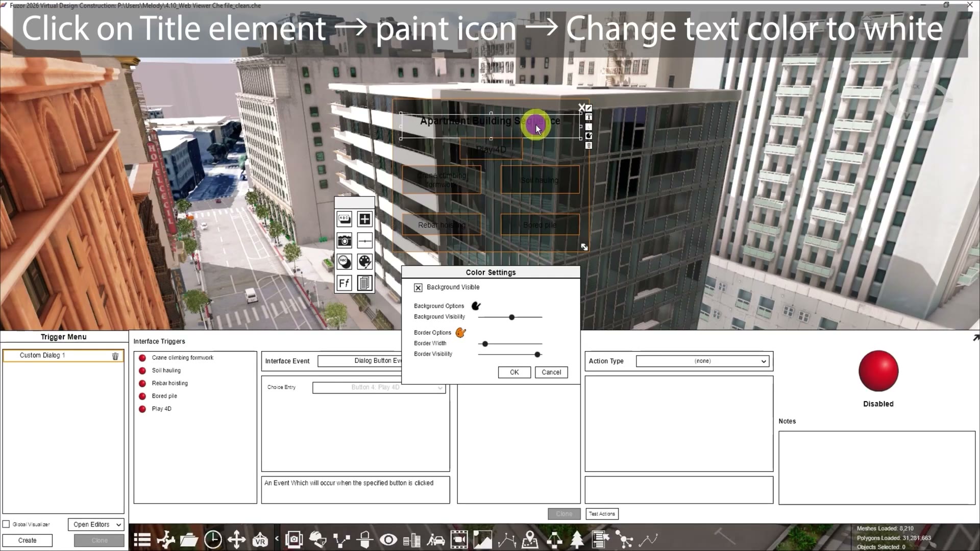
Task: Confirm Color Settings with OK
Action: [514, 372]
